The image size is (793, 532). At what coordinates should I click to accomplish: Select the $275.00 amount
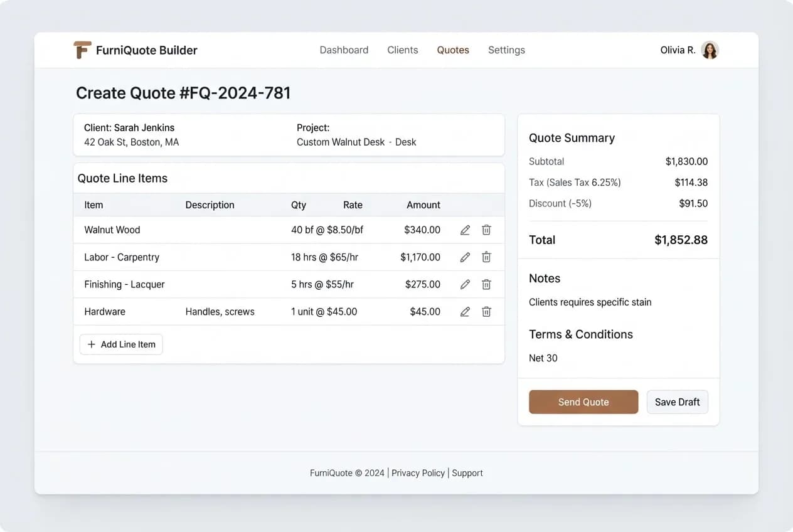(x=423, y=284)
